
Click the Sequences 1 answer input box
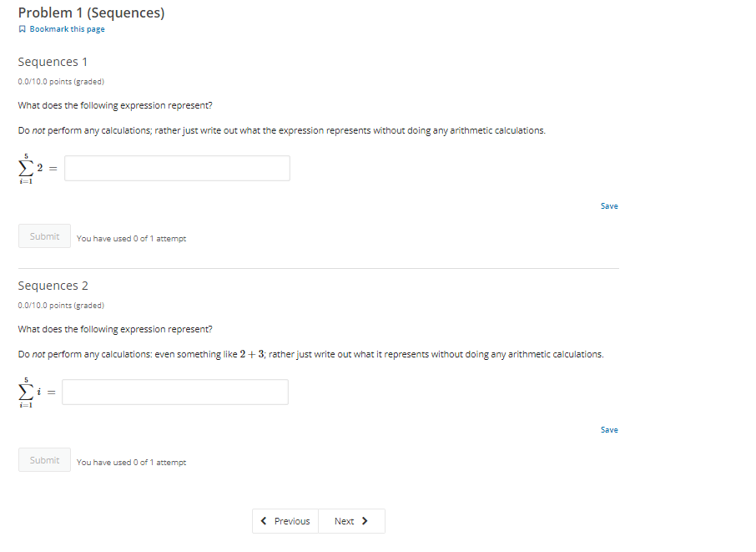176,168
